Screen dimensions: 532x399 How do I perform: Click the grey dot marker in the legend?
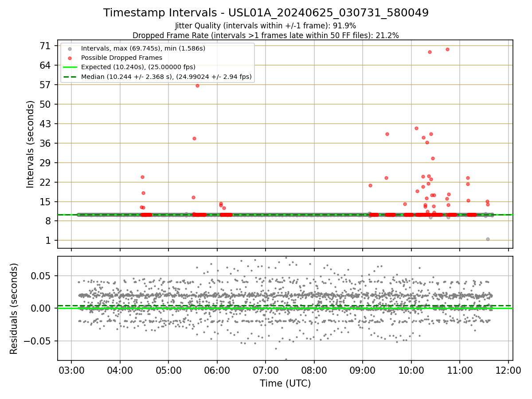click(70, 48)
